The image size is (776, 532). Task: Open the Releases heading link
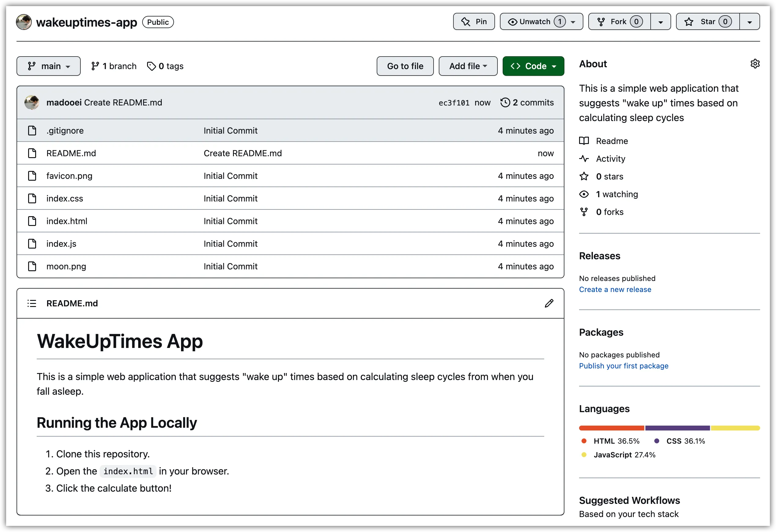[600, 256]
